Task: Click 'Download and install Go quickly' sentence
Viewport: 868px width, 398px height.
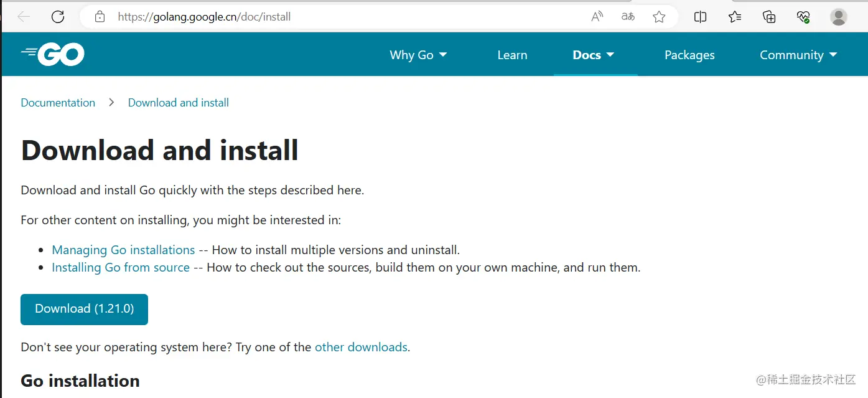Action: pyautogui.click(x=192, y=190)
